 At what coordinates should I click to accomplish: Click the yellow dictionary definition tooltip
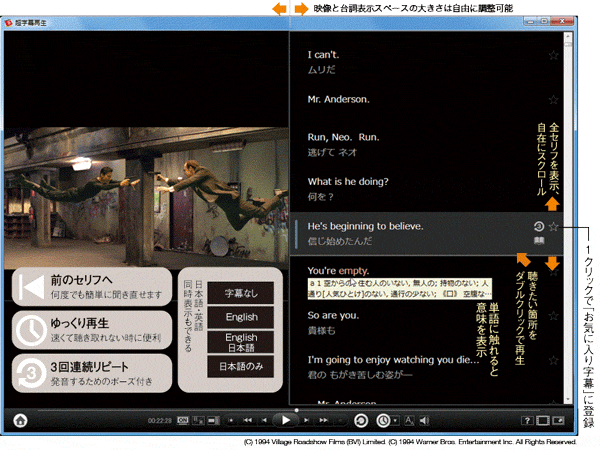click(x=399, y=289)
